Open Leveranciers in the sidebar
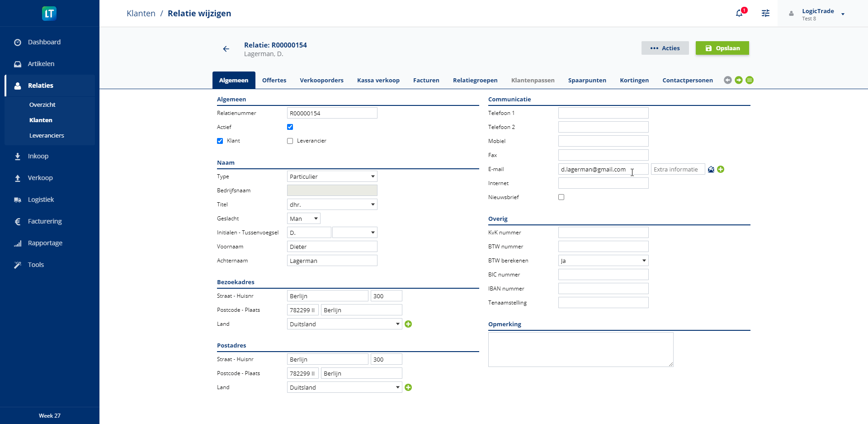The height and width of the screenshot is (424, 868). pos(47,135)
